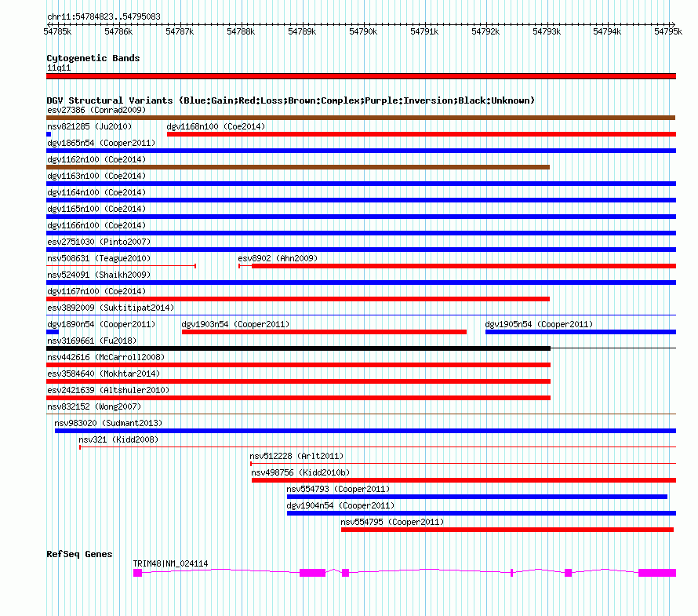Click the dgv1890n54 (Cooper2011) label
Viewport: 698px width, 616px height.
click(101, 324)
